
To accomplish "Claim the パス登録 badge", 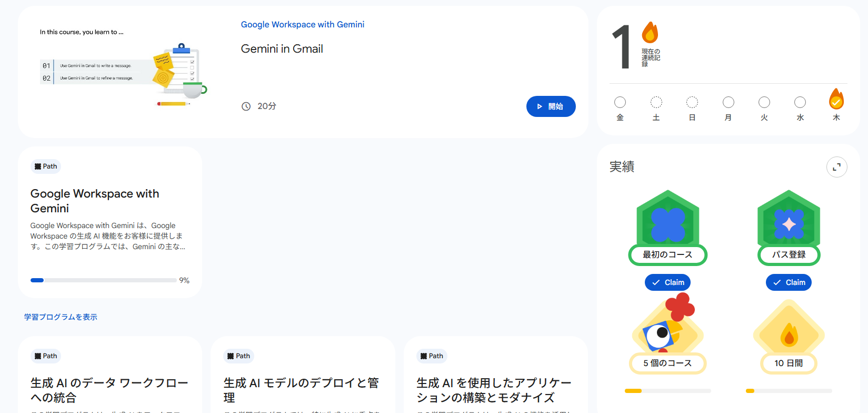I will tap(789, 282).
